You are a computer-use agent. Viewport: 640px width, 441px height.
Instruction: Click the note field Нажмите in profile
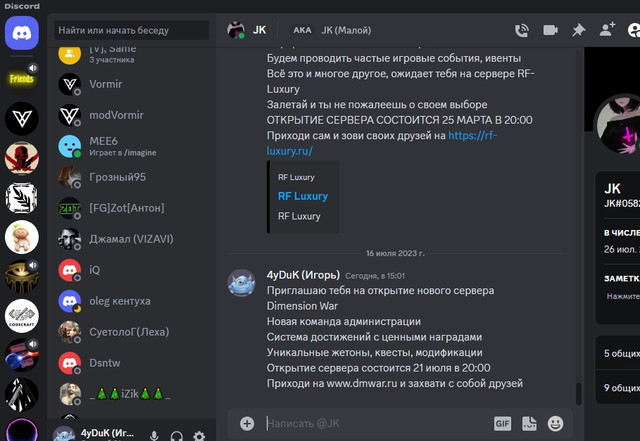623,296
